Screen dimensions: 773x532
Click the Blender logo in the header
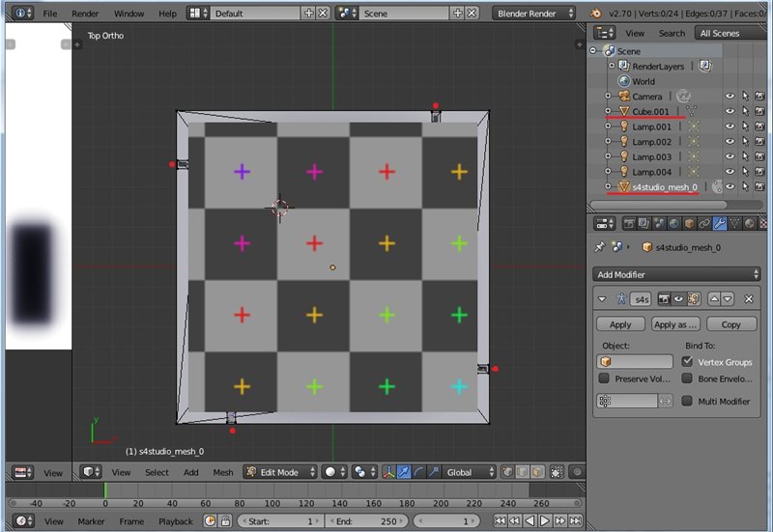[595, 14]
